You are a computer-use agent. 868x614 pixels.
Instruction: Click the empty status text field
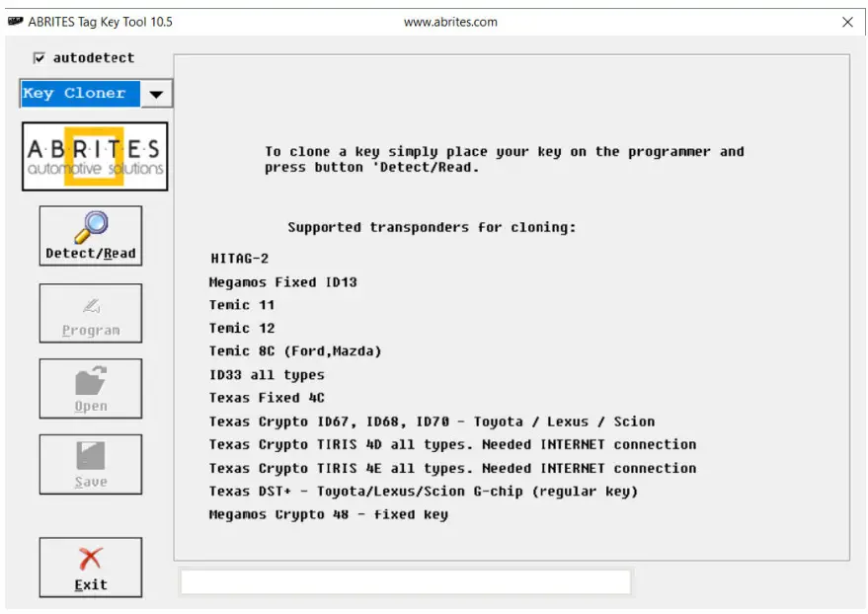[405, 581]
